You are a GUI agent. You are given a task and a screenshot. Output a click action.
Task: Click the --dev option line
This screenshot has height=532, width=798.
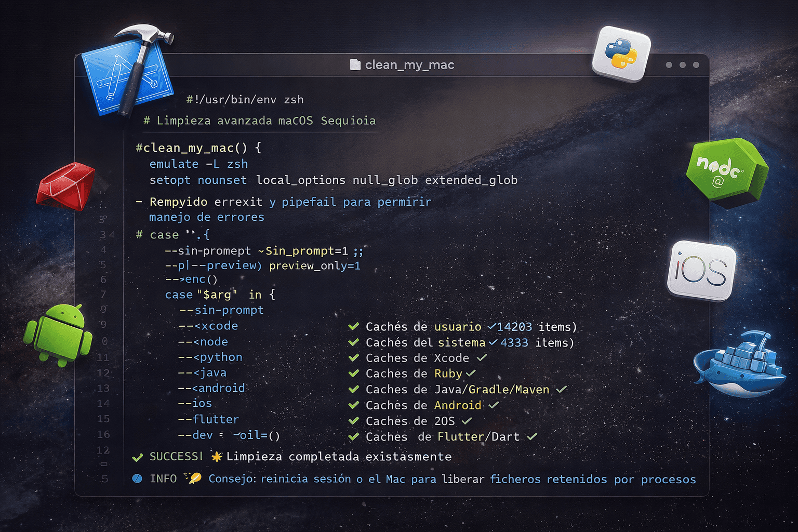229,435
